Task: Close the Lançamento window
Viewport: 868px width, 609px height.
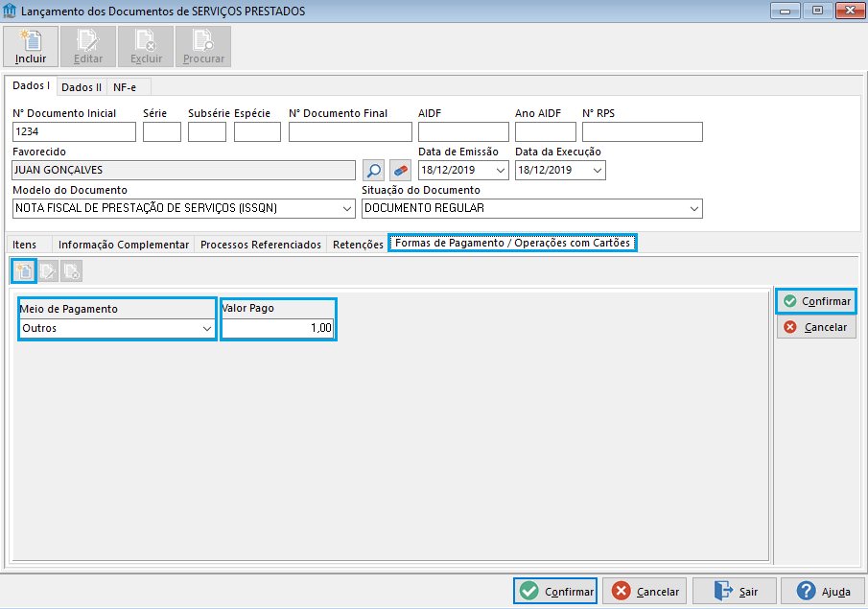Action: pyautogui.click(x=850, y=11)
